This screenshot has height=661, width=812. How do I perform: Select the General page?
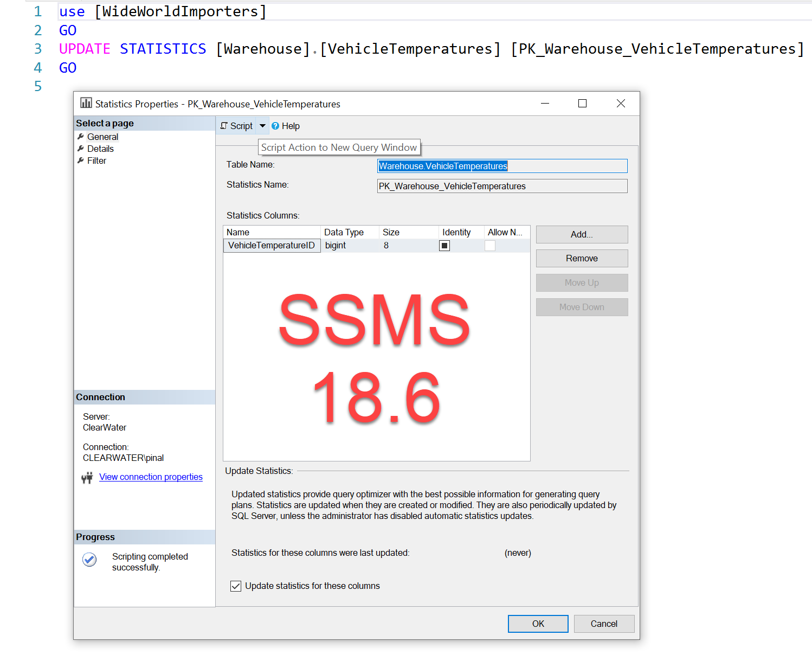tap(102, 137)
